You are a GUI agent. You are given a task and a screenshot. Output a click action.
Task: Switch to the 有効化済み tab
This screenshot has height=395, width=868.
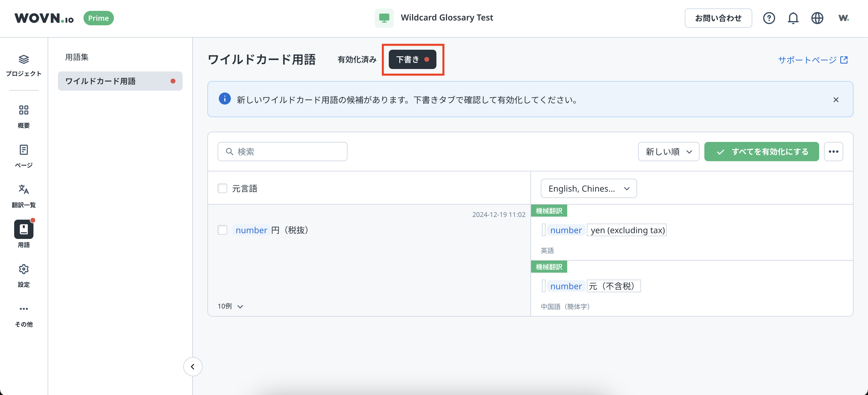click(357, 60)
